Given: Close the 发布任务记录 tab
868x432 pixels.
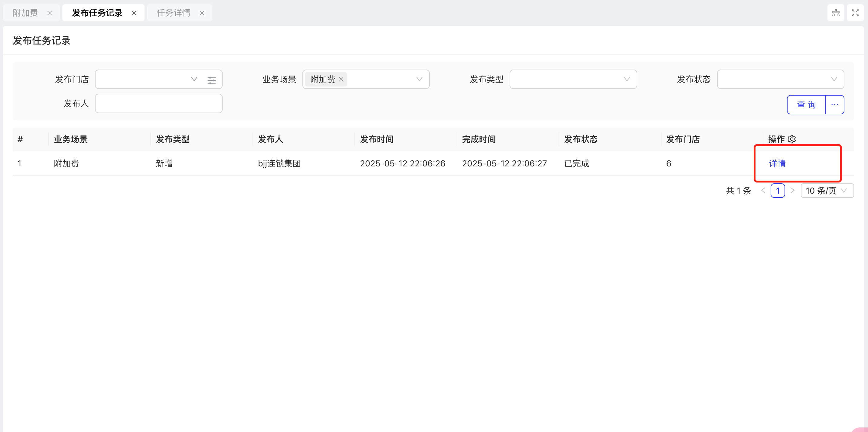Looking at the screenshot, I should coord(134,13).
